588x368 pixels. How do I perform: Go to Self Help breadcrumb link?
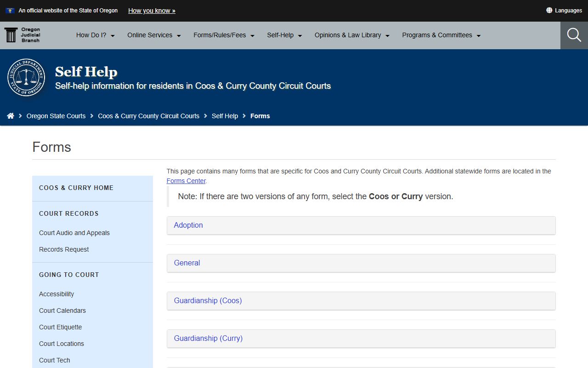click(225, 116)
